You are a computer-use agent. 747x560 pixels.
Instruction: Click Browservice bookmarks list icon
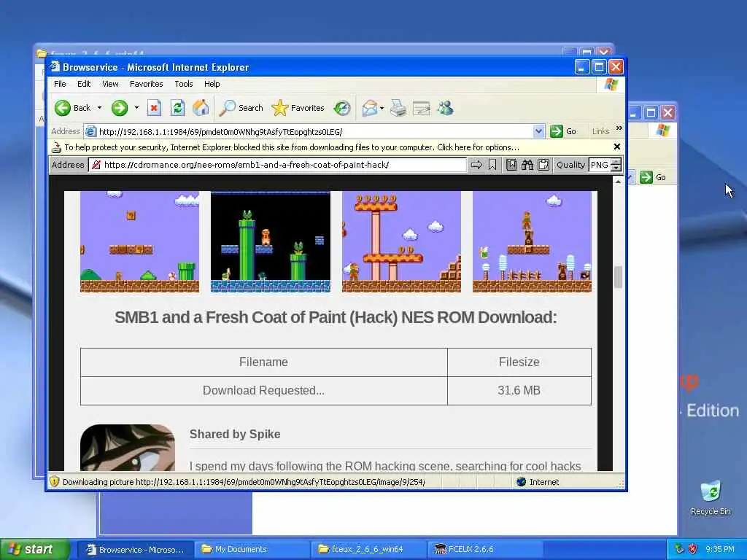pos(511,165)
